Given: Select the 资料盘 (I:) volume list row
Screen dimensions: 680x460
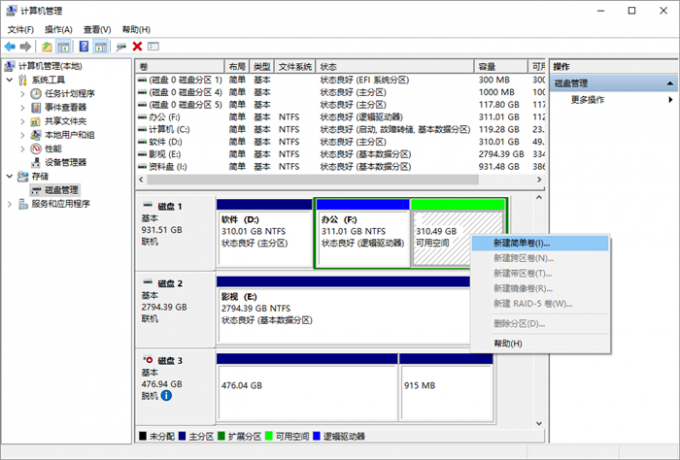Looking at the screenshot, I should tap(340, 166).
